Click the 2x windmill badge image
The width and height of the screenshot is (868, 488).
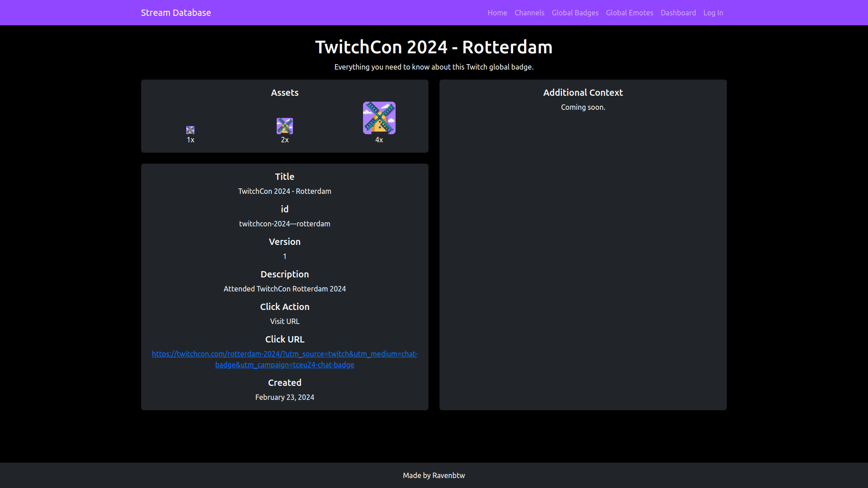pyautogui.click(x=285, y=126)
